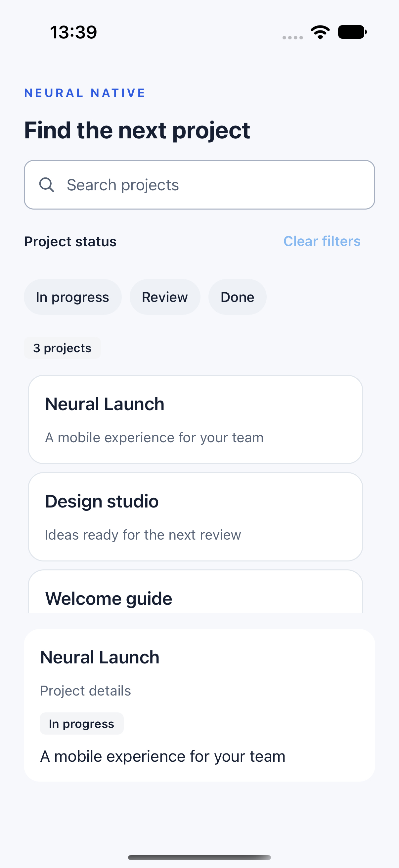
Task: Click the battery status bar icon
Action: 352,32
